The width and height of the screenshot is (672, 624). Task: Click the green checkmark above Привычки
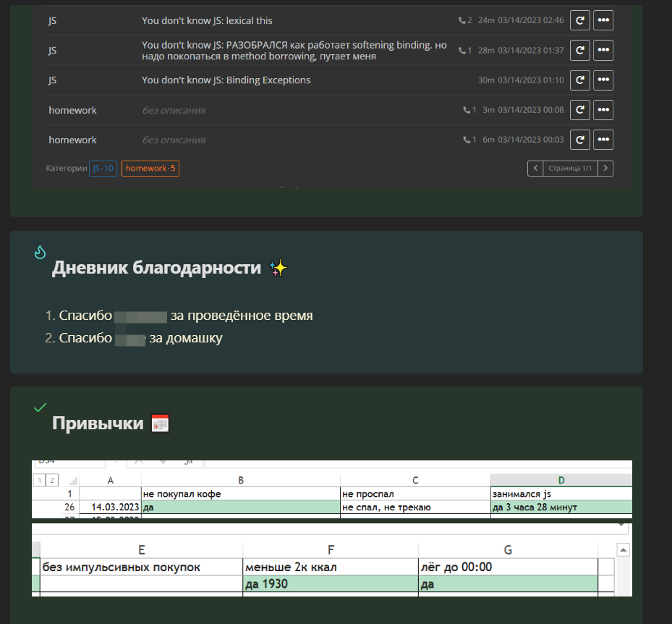pyautogui.click(x=40, y=408)
